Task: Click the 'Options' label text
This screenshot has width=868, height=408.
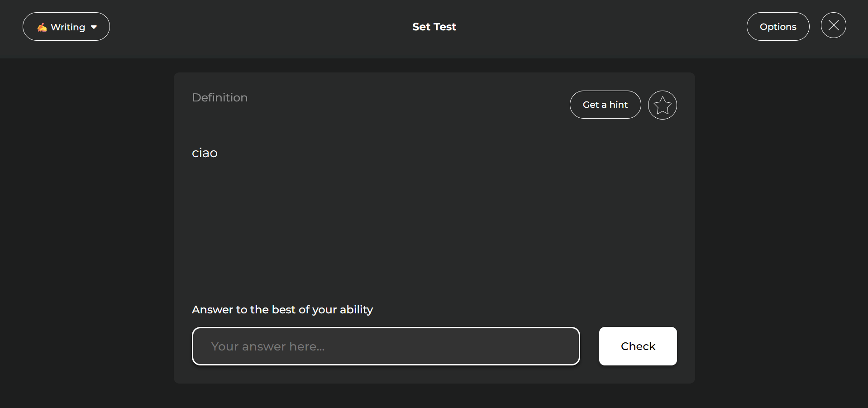Action: [x=778, y=27]
